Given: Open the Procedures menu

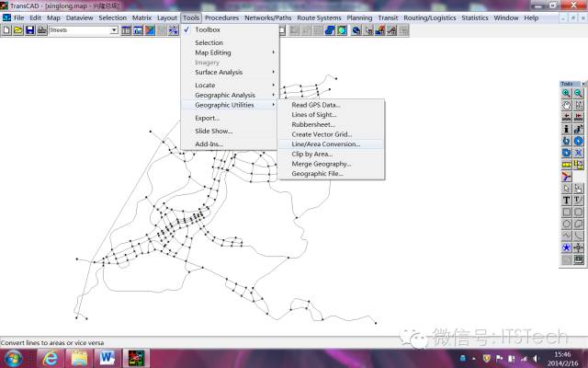Looking at the screenshot, I should coord(221,17).
